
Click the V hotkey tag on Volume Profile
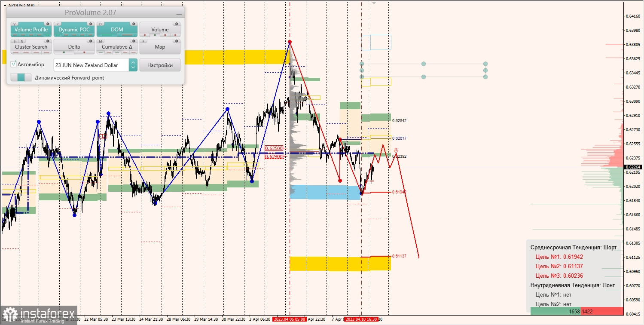tap(15, 24)
